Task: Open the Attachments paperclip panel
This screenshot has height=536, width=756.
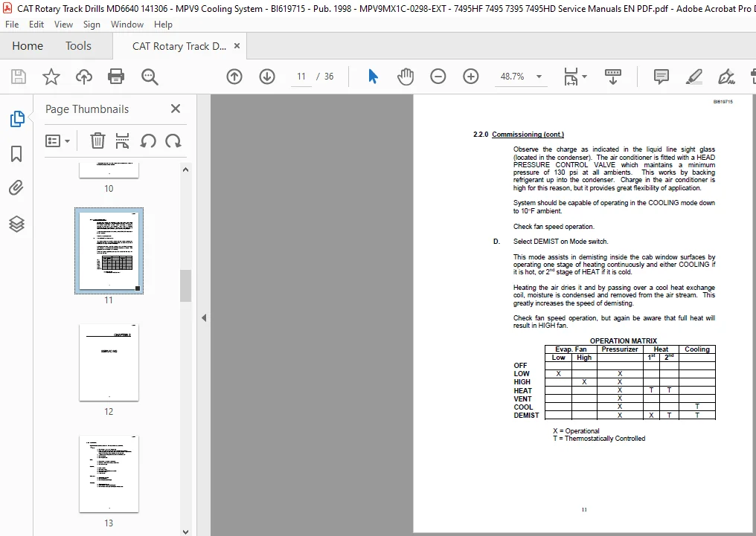Action: (x=16, y=188)
